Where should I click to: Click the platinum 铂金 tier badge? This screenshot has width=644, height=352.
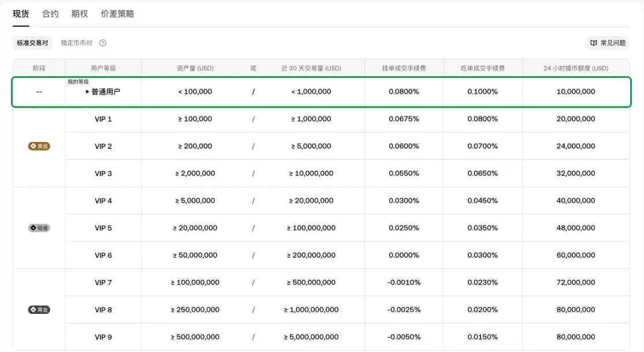[39, 228]
